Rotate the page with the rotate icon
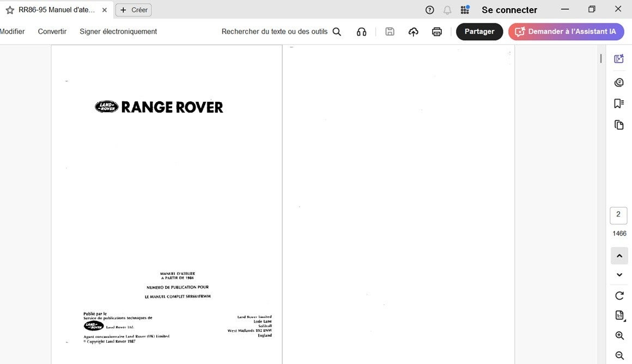The height and width of the screenshot is (364, 632). pyautogui.click(x=619, y=295)
